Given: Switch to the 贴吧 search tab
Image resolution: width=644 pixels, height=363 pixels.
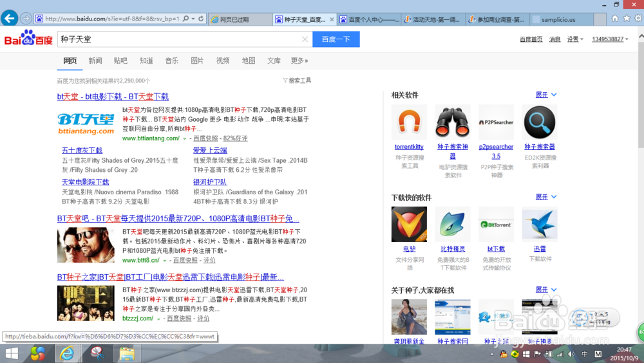Looking at the screenshot, I should [120, 60].
